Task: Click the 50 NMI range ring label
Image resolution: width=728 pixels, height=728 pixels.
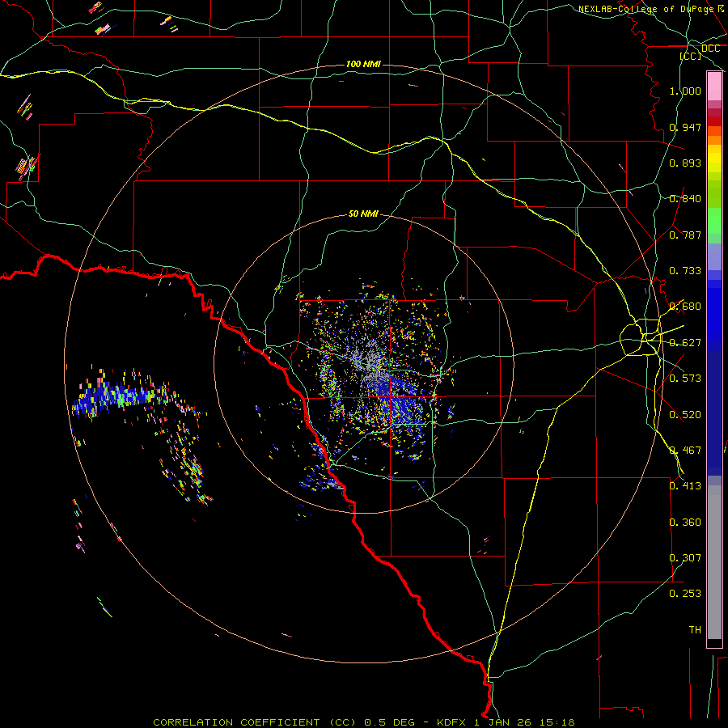Action: [x=363, y=214]
